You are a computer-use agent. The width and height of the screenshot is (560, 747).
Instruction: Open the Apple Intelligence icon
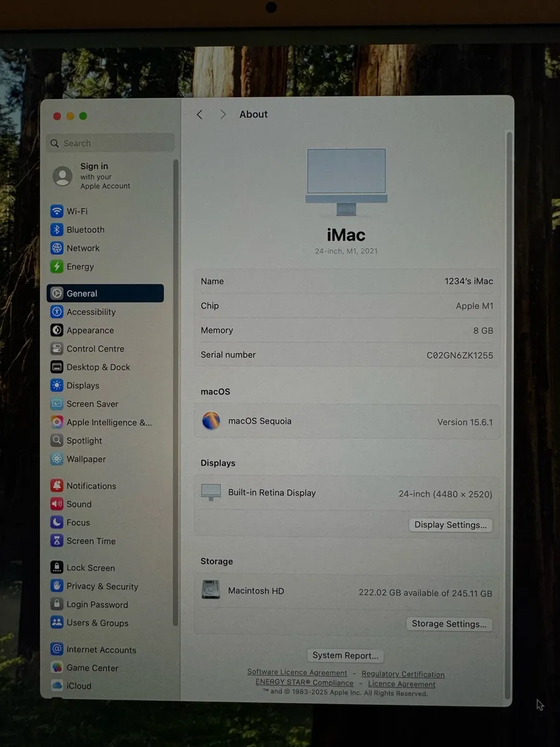57,422
